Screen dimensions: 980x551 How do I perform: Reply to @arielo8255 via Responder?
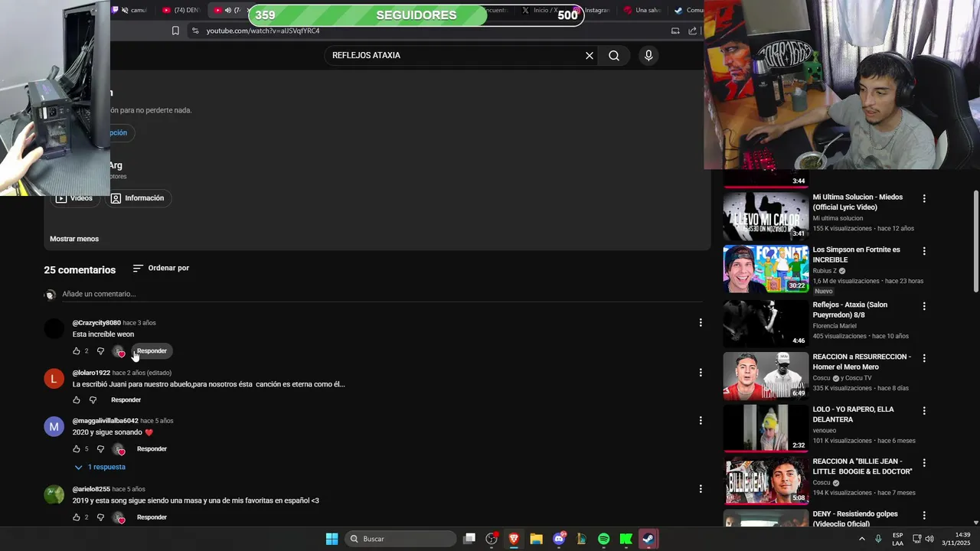pyautogui.click(x=152, y=517)
